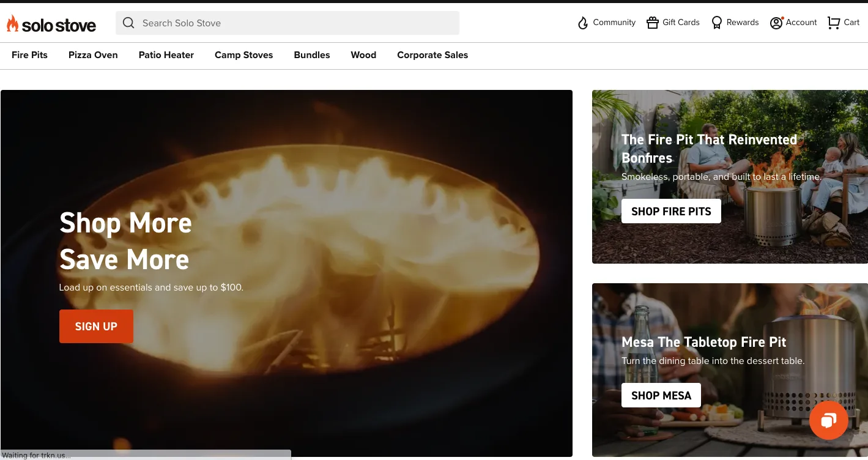Click the 'Shop More Save More' headline
This screenshot has width=868, height=460.
125,241
